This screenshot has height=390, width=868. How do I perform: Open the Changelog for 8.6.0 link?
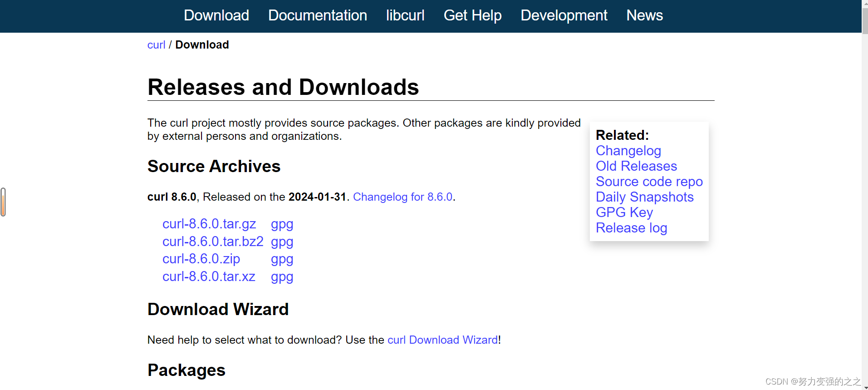403,197
